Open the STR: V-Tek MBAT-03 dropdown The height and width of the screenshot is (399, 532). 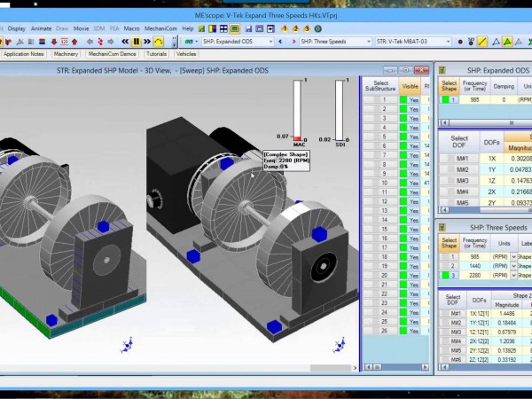click(x=448, y=42)
